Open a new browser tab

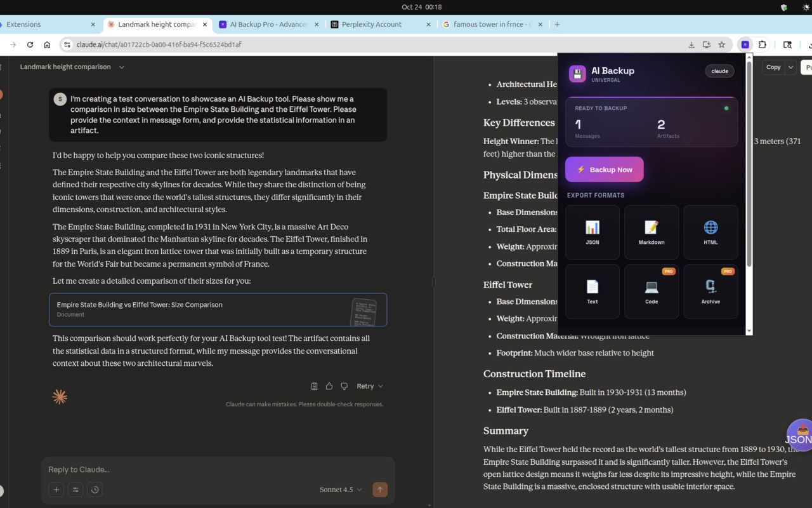point(557,24)
